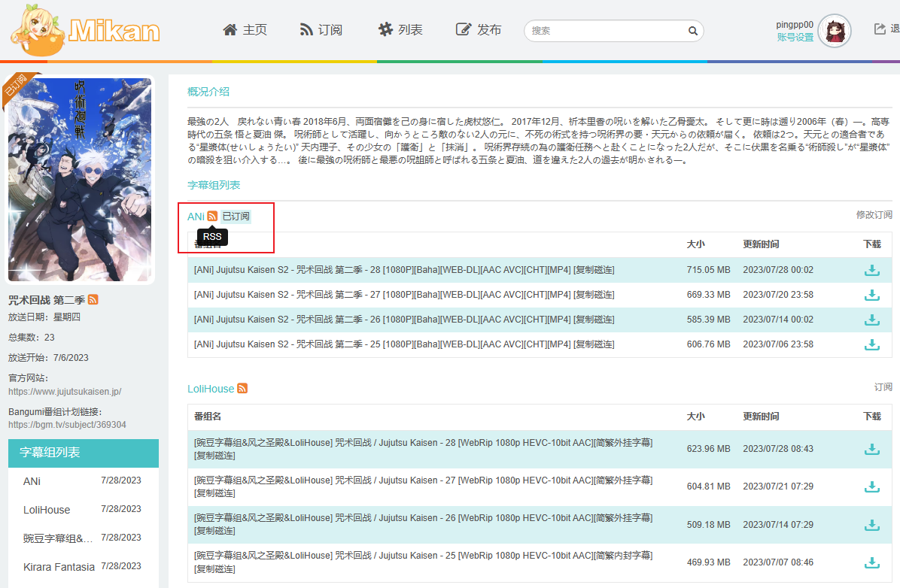Open the bgm.tv/subject/369304 Bangumi link
This screenshot has height=588, width=900.
(x=67, y=425)
